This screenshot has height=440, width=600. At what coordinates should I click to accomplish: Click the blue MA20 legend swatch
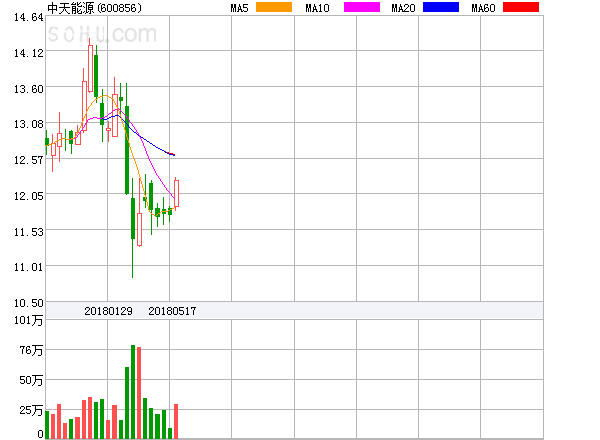point(442,8)
